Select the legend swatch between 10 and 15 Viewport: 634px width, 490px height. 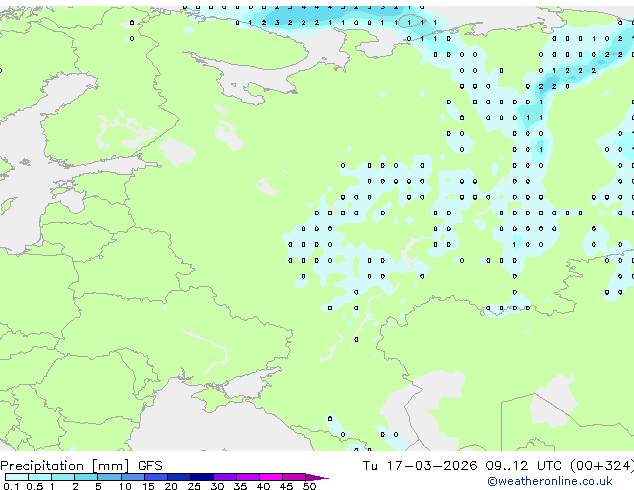tap(133, 477)
